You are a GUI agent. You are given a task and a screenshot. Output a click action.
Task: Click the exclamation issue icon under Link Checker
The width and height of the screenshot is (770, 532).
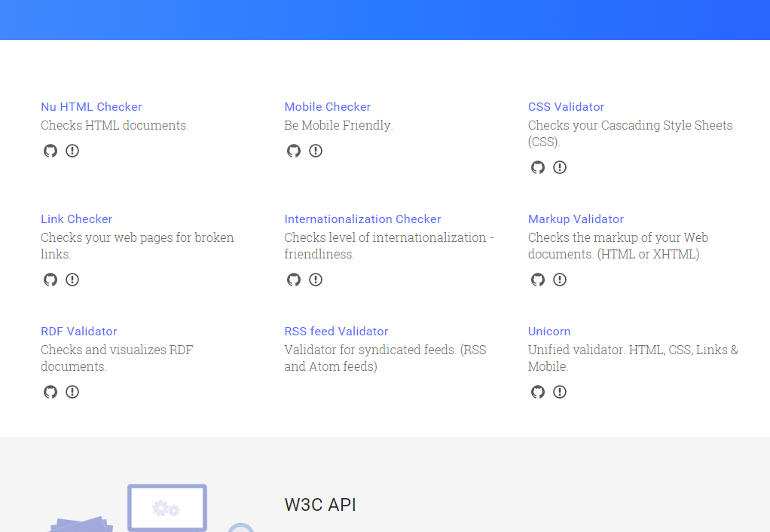click(x=72, y=280)
